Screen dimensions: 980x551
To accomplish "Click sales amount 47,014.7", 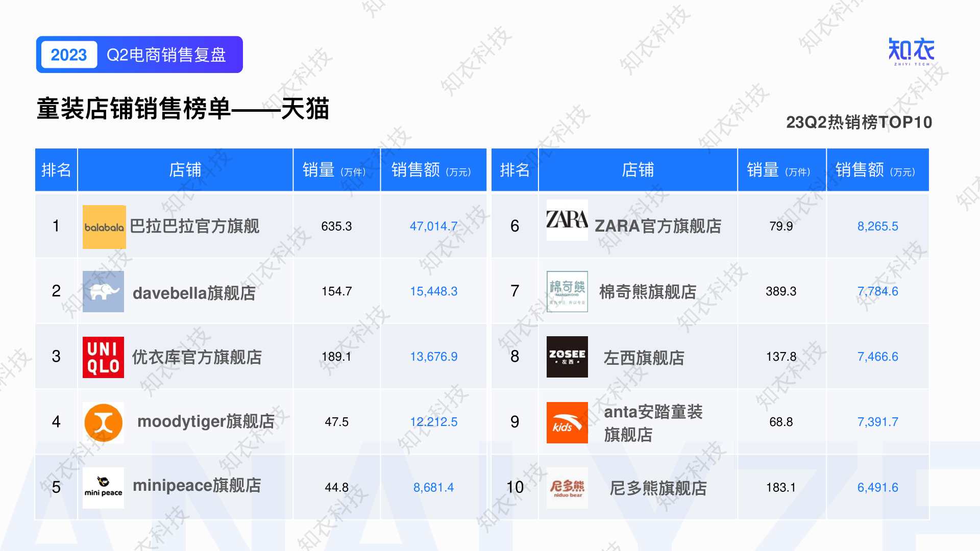I will (433, 226).
